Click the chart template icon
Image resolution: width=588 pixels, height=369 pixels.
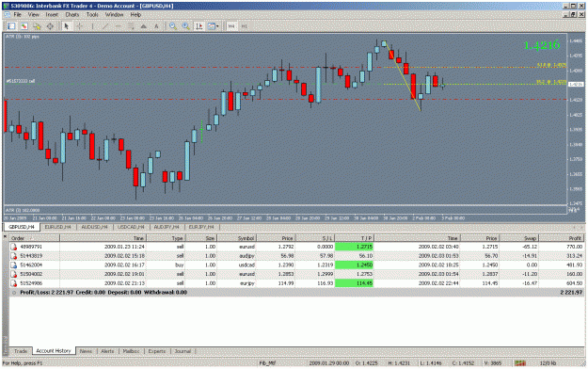click(x=212, y=26)
